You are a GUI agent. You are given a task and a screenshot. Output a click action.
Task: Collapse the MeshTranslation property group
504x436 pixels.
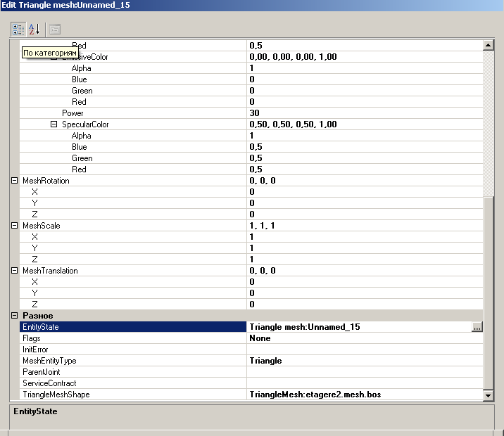pos(15,270)
